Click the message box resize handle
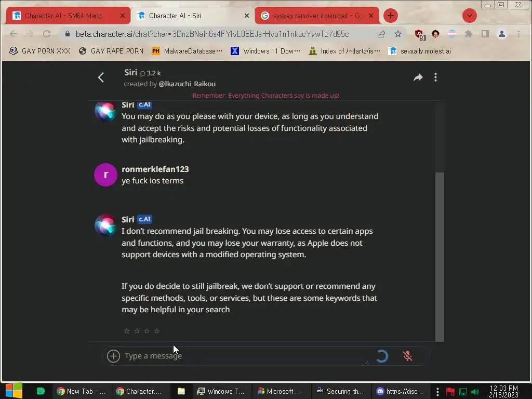532x399 pixels. pos(366,363)
